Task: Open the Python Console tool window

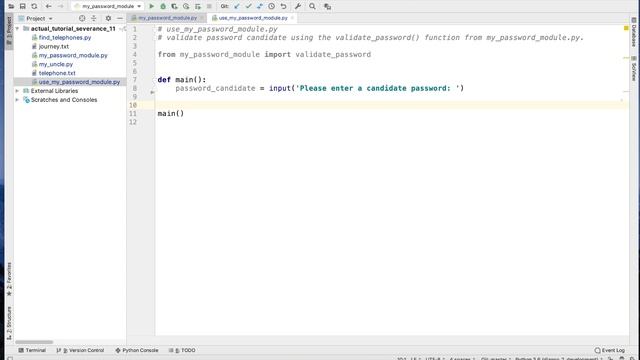Action: pos(137,350)
